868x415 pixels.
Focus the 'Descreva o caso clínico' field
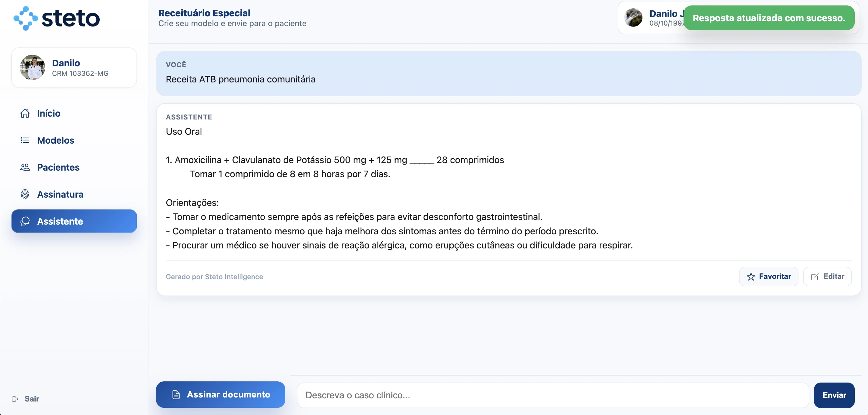pos(553,395)
